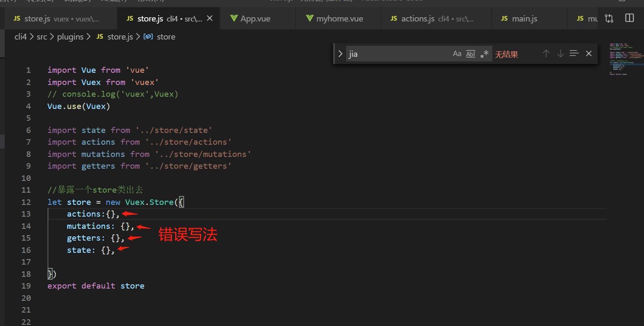Click Vuex.Store in line 12
This screenshot has width=644, height=326.
[149, 202]
